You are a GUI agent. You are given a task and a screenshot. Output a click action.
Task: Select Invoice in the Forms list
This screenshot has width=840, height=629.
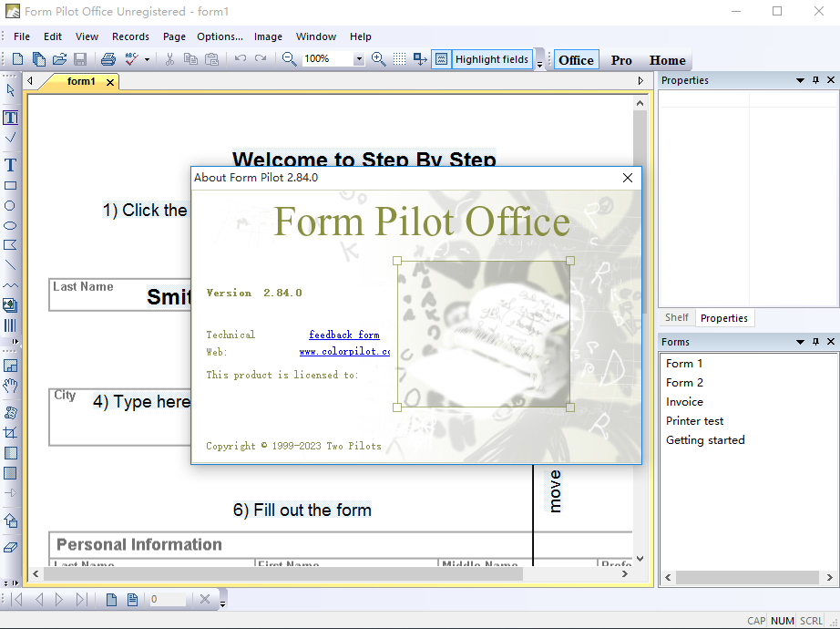click(684, 401)
